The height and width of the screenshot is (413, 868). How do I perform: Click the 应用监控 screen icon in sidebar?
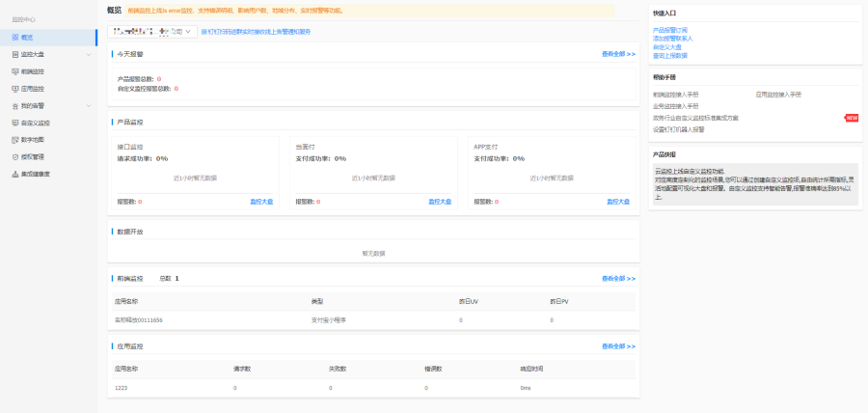pos(15,89)
